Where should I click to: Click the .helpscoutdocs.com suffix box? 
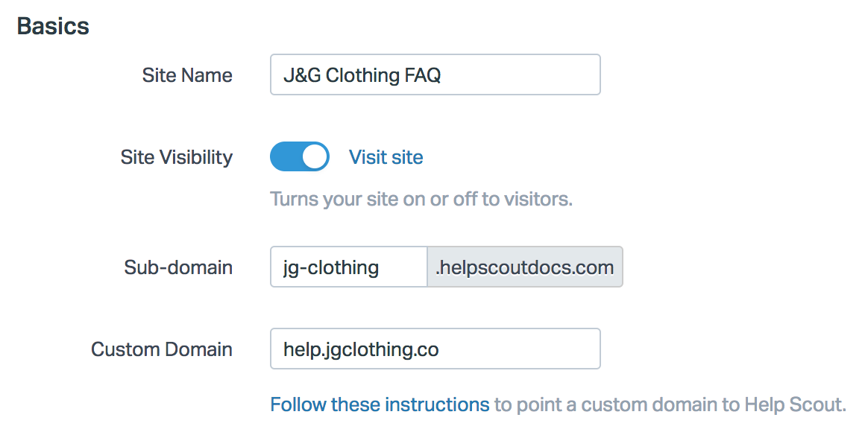524,267
